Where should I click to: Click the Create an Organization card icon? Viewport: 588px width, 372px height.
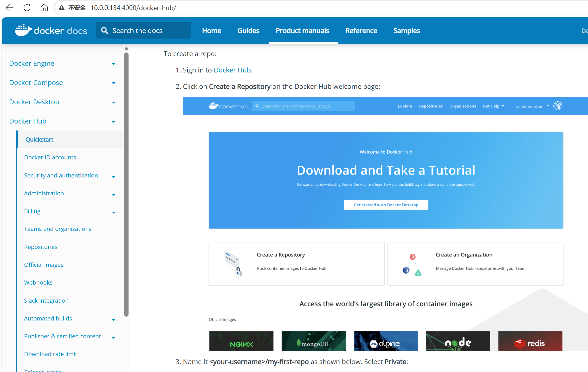(412, 265)
